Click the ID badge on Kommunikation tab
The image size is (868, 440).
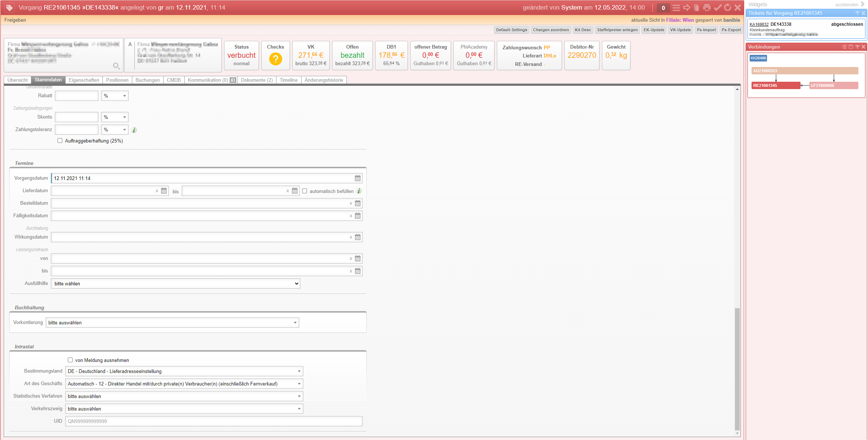(x=233, y=80)
